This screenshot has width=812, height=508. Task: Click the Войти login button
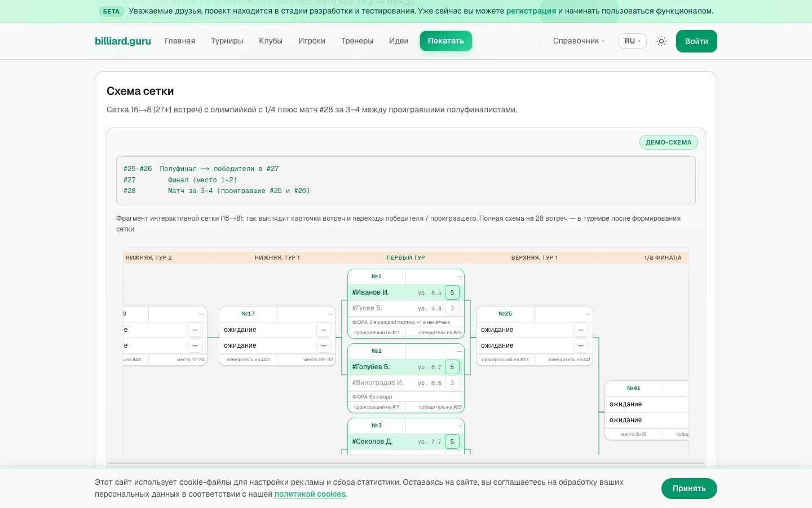tap(696, 41)
